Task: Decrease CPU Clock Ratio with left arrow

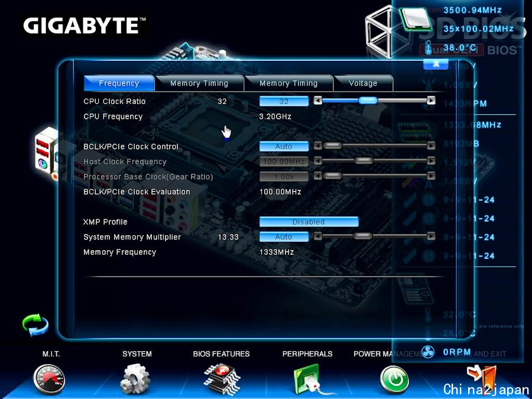Action: (x=318, y=100)
